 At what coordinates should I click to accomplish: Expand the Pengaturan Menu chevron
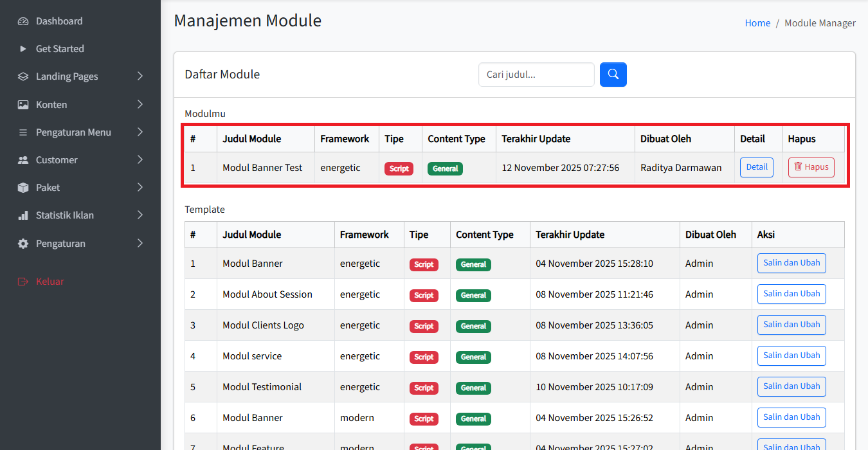point(140,132)
